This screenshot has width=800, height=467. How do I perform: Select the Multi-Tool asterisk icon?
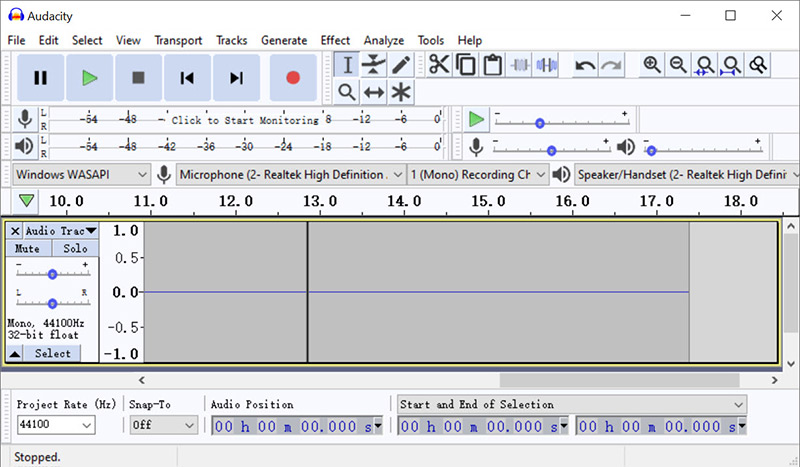click(x=401, y=92)
